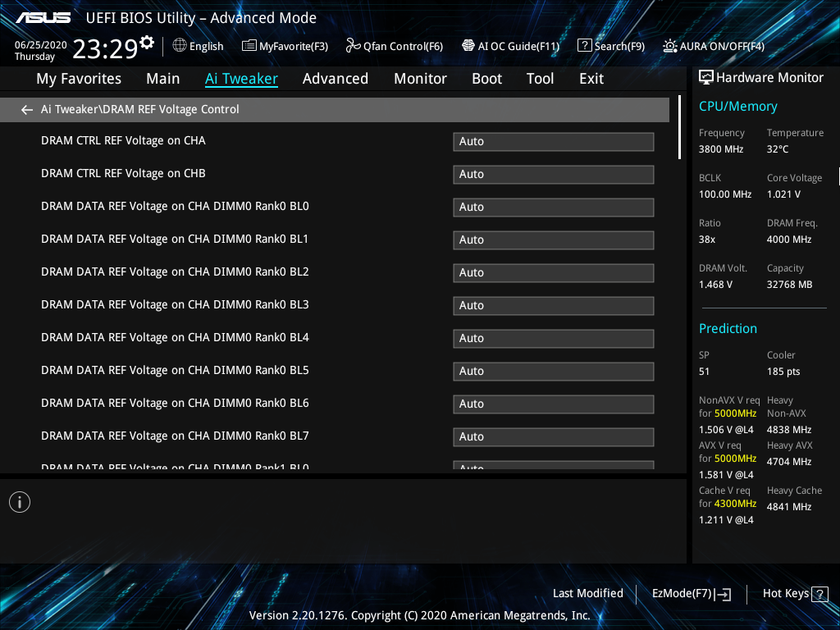The height and width of the screenshot is (630, 840).
Task: Click the back arrow to Ai Tweaker
Action: 27,110
